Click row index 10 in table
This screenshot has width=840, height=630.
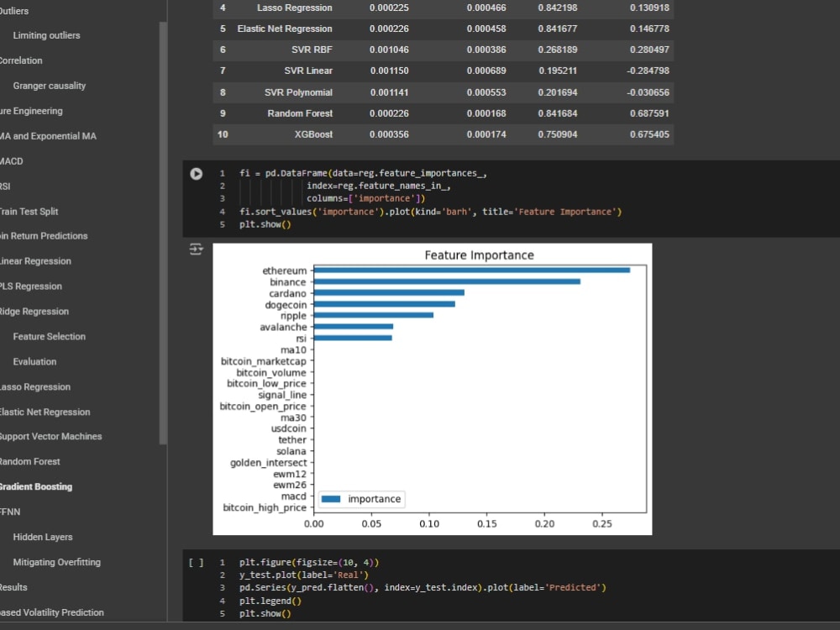[223, 134]
